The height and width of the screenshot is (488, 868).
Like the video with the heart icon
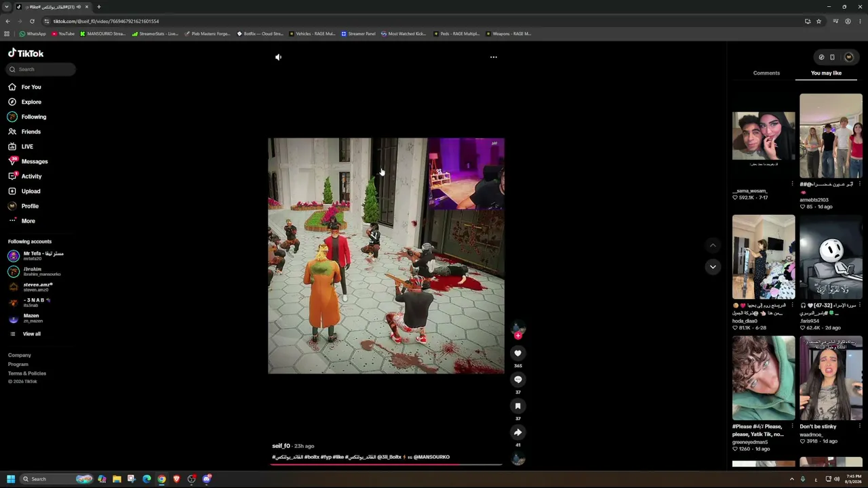point(517,353)
